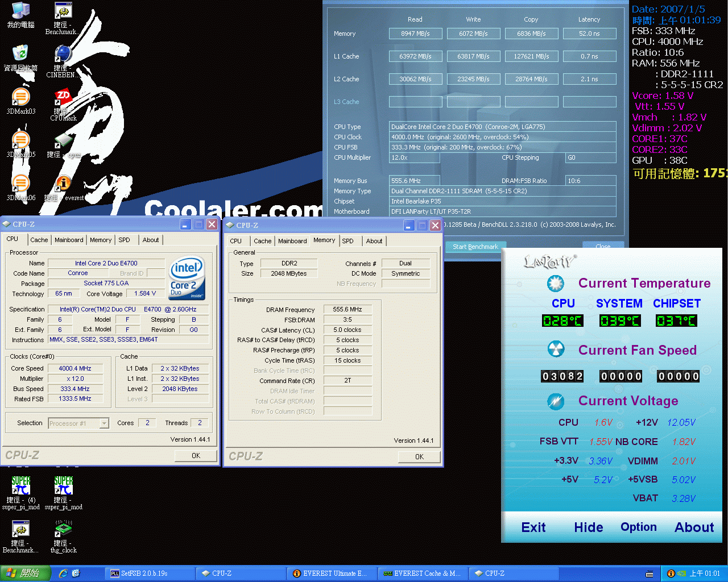Screen dimensions: 728x582
Task: Click the taskbar clock 上午 01:01
Action: (x=705, y=573)
